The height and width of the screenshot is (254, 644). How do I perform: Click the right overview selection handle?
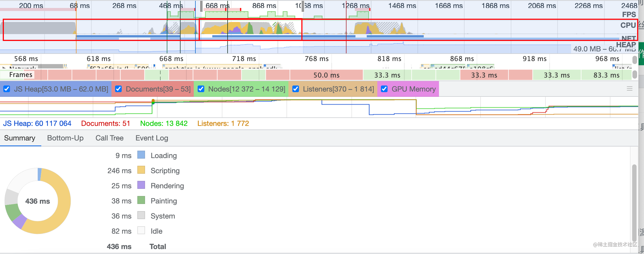click(x=303, y=6)
